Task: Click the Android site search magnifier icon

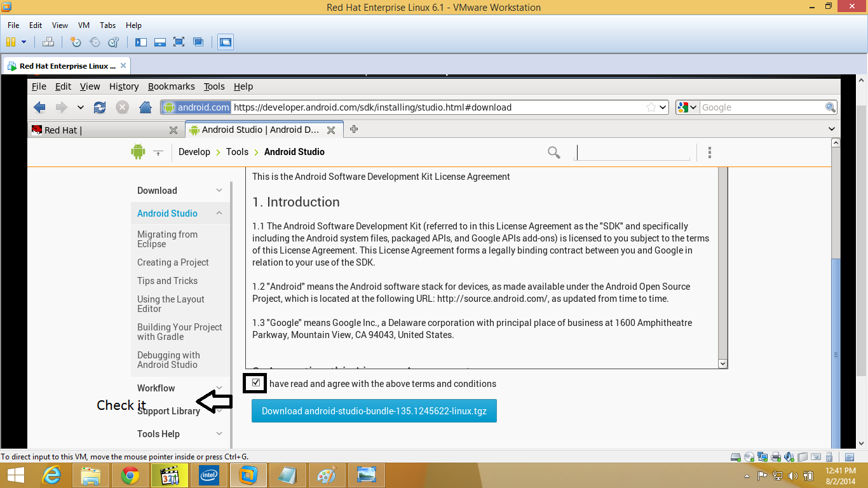Action: point(554,152)
